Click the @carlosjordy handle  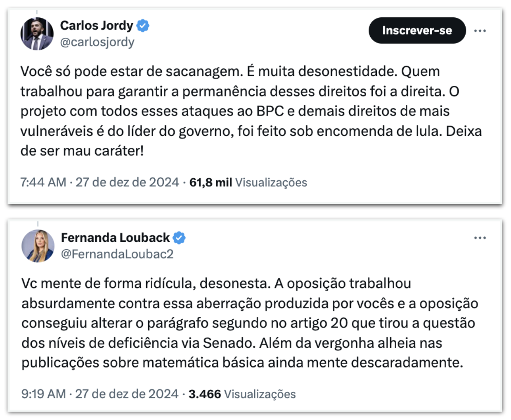(x=97, y=42)
